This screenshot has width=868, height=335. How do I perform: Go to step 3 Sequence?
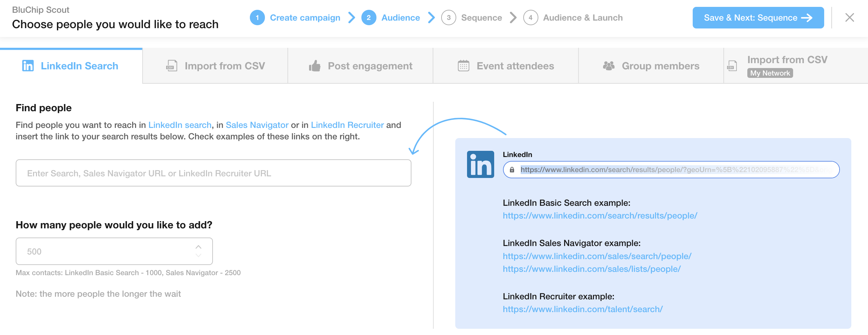(x=471, y=18)
